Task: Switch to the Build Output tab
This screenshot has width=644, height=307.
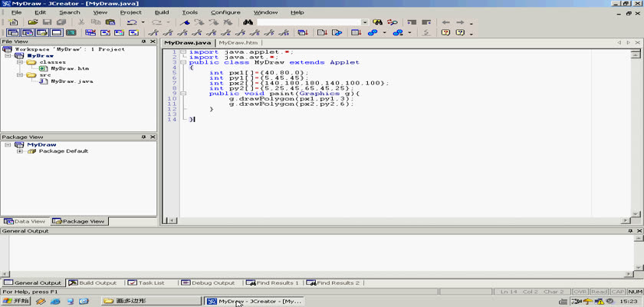Action: (x=93, y=282)
